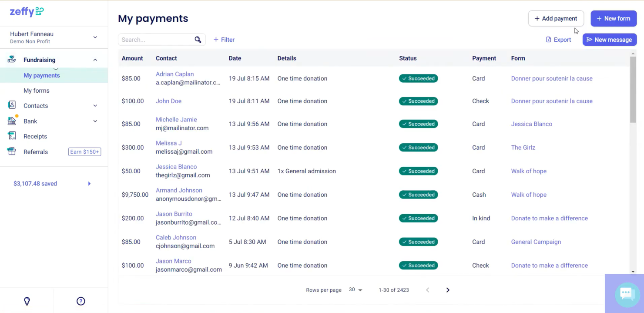Collapse the Fundraising section chevron
Image resolution: width=644 pixels, height=313 pixels.
pyautogui.click(x=95, y=59)
